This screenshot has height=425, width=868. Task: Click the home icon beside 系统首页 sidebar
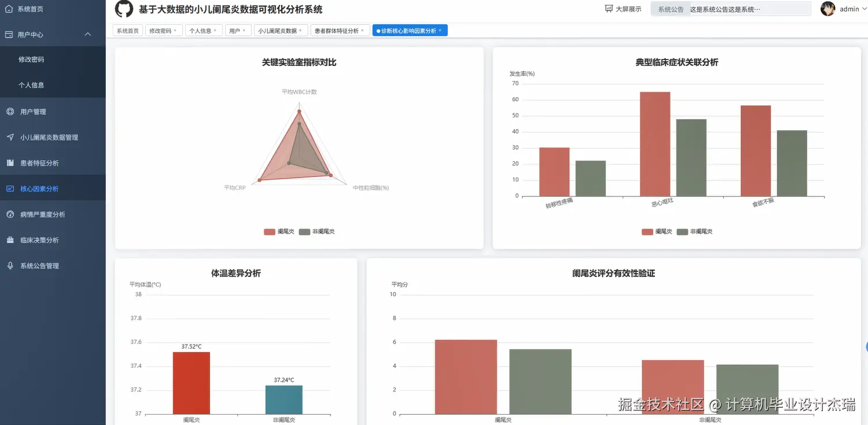pos(9,9)
